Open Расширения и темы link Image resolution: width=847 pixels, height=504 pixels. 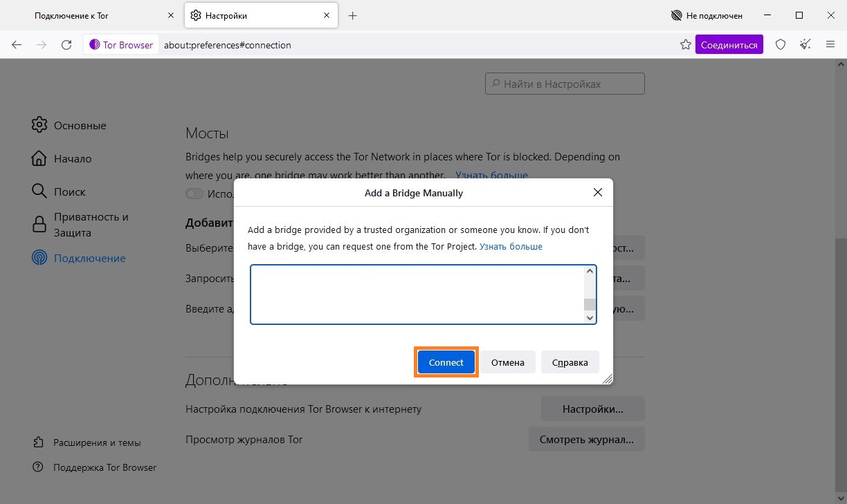[86, 442]
